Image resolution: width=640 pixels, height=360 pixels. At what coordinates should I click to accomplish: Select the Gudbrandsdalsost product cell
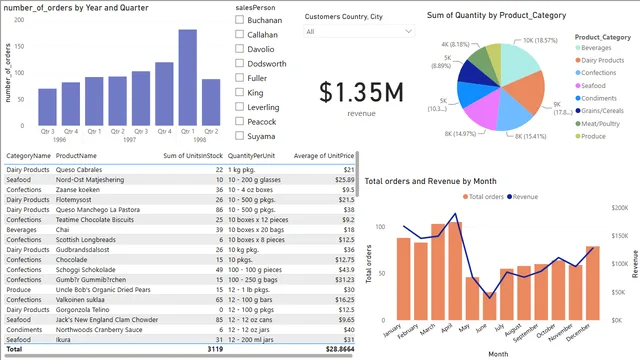coord(82,250)
